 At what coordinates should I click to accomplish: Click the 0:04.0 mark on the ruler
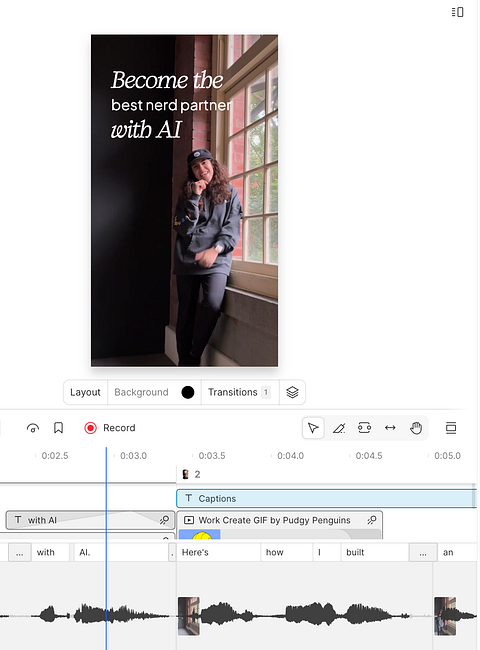[290, 456]
